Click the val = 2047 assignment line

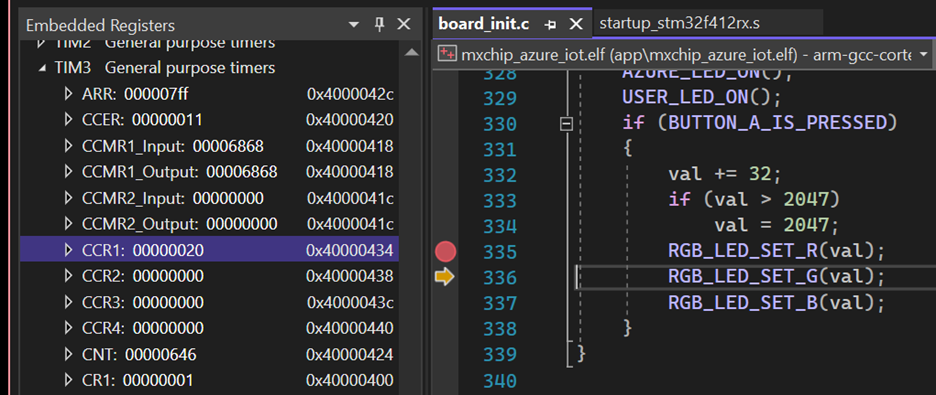coord(777,226)
